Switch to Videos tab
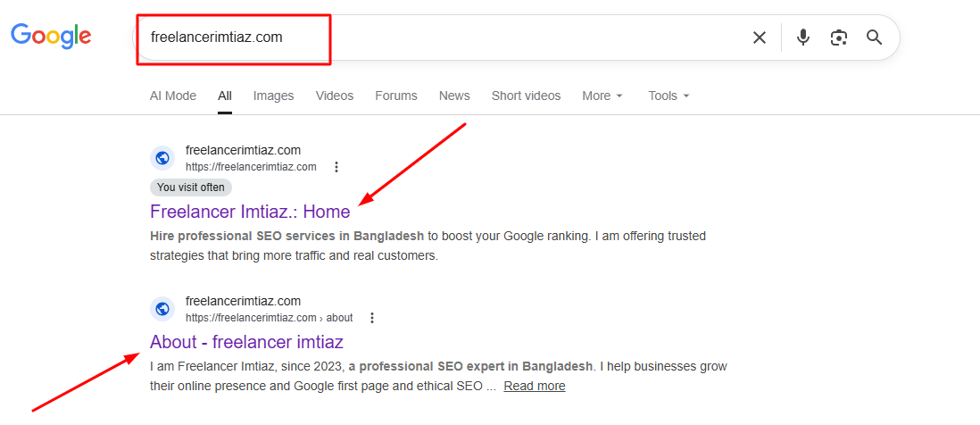 pos(335,96)
